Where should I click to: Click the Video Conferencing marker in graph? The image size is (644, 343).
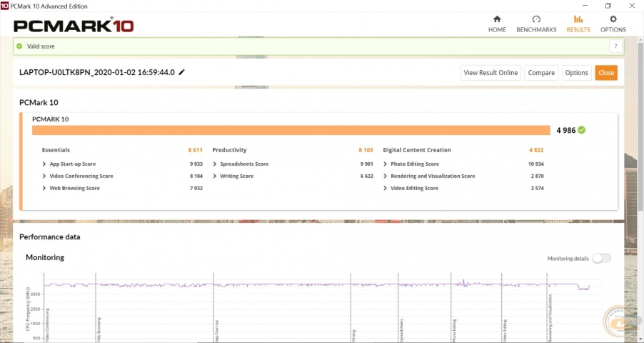[x=47, y=325]
